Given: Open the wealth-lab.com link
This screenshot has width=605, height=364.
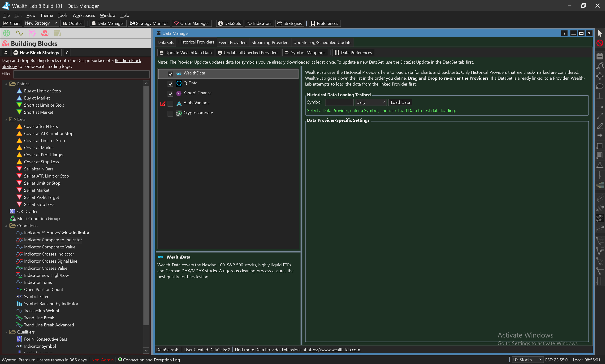Looking at the screenshot, I should (x=333, y=350).
